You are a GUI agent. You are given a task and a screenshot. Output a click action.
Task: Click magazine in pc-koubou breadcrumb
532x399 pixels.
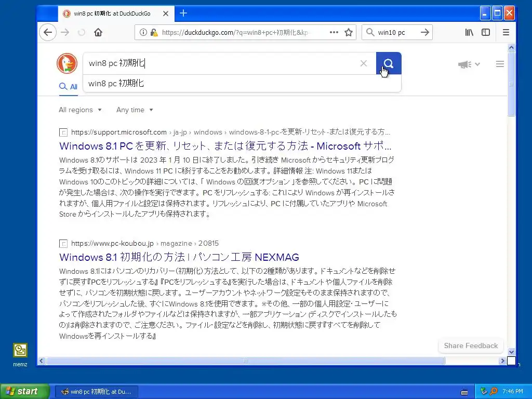click(x=176, y=244)
